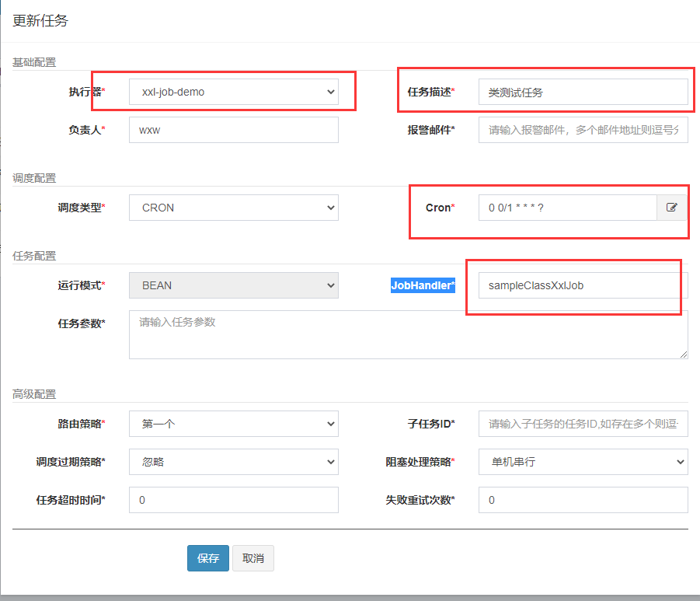Open the 执行器 executor dropdown

pos(233,91)
